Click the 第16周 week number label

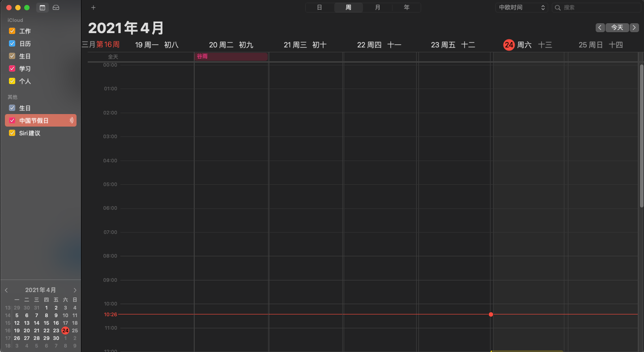pos(108,45)
